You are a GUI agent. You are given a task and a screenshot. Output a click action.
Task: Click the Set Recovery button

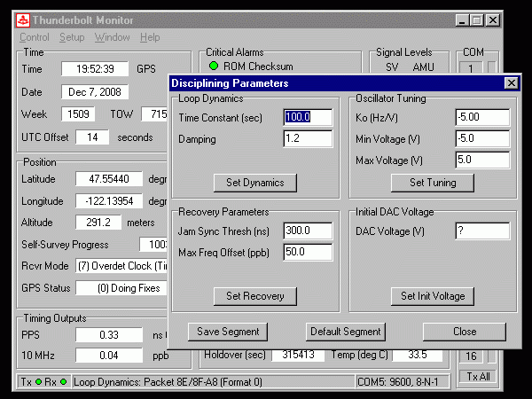(x=255, y=296)
